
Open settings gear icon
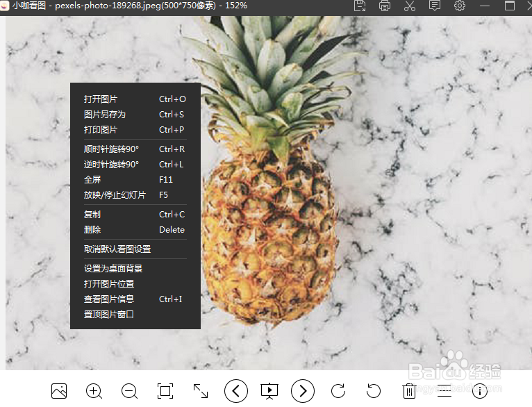pyautogui.click(x=460, y=6)
